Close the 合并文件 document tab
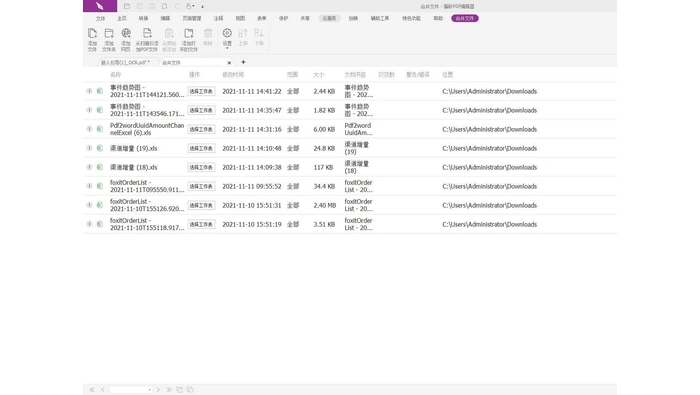Viewport: 700px width, 395px height. (x=229, y=63)
